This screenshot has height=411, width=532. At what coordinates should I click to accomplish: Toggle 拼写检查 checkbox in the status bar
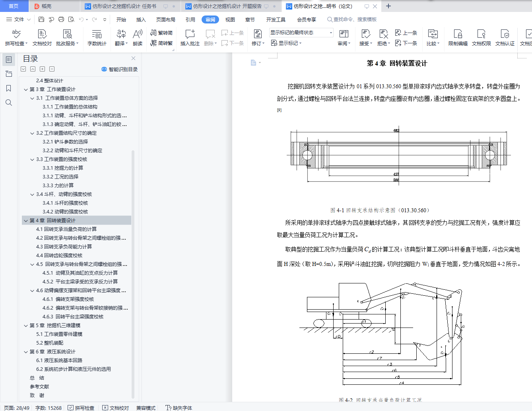pyautogui.click(x=81, y=408)
